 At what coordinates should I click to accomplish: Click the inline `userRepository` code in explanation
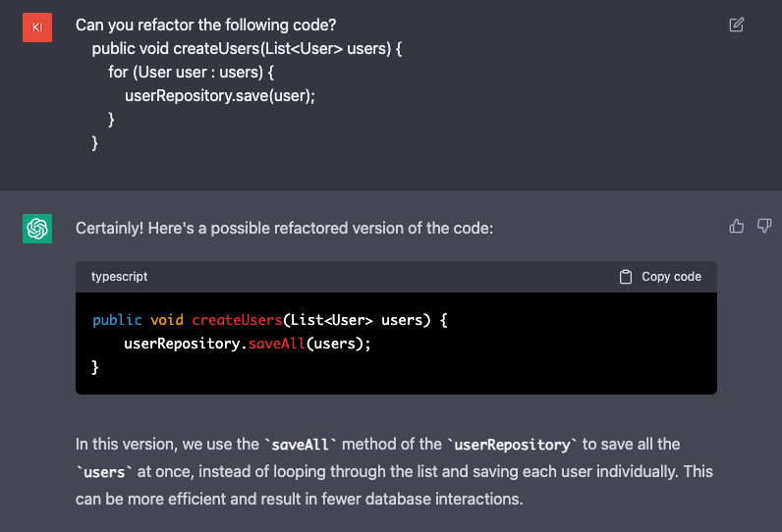tap(512, 445)
